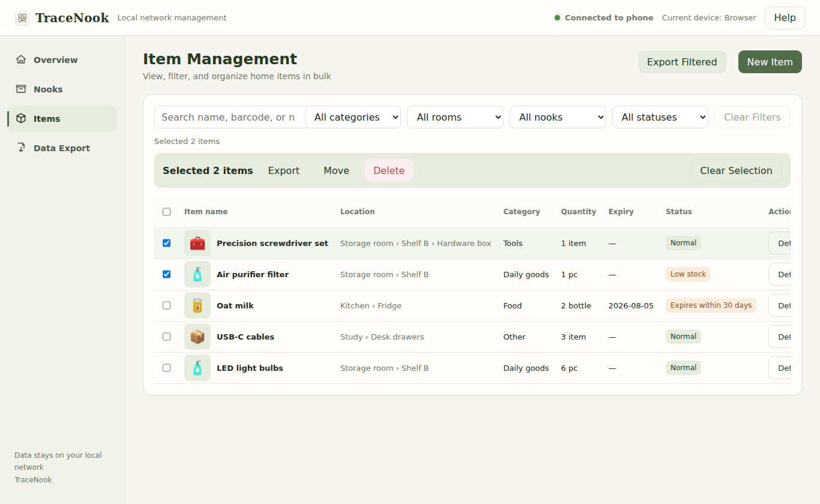
Task: Open the Nooks section
Action: [62, 89]
